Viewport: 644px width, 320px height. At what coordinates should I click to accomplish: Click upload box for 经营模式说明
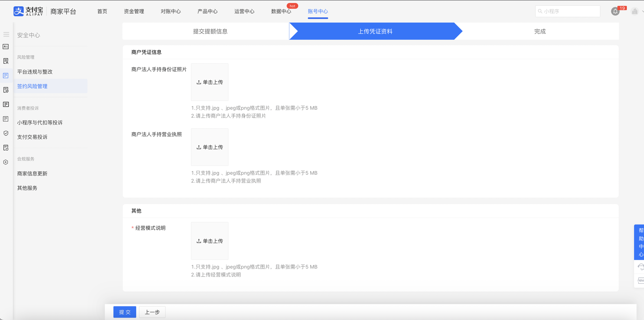pos(209,241)
